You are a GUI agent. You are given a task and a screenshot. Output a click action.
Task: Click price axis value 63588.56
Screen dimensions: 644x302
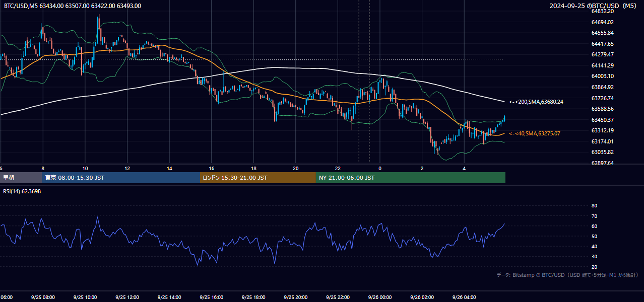603,109
